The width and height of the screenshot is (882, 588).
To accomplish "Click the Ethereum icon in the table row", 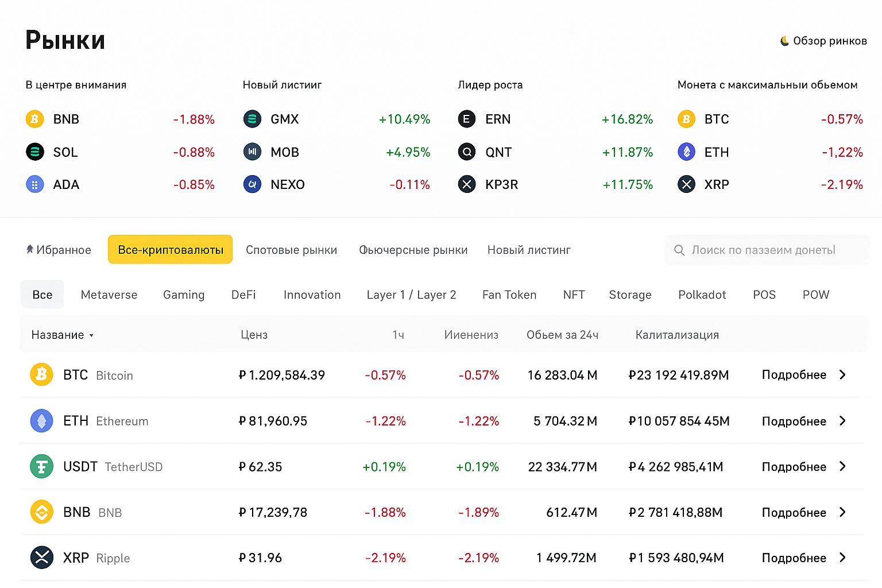I will click(x=41, y=421).
